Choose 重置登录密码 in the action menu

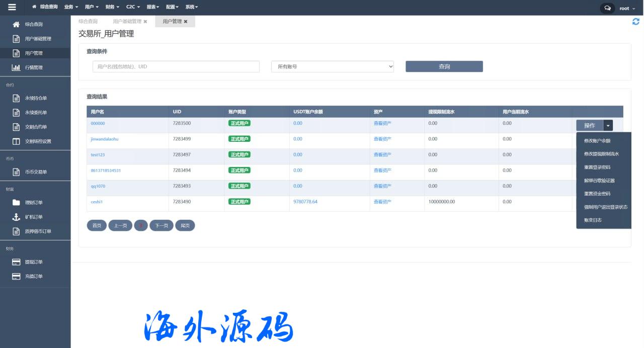coord(597,167)
